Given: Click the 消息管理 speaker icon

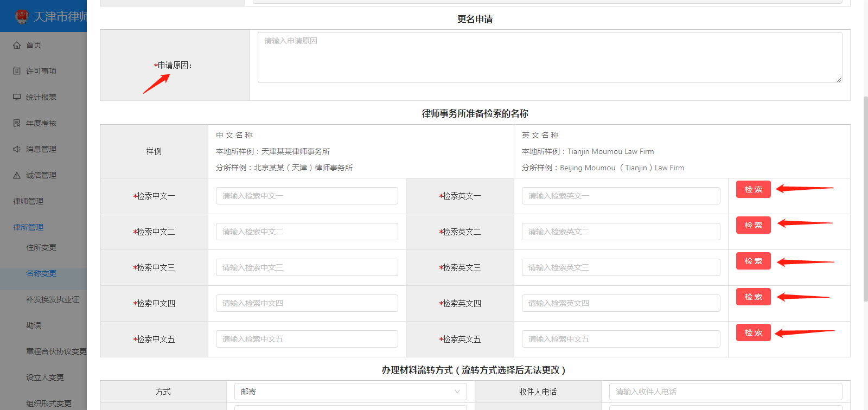Looking at the screenshot, I should coord(17,149).
